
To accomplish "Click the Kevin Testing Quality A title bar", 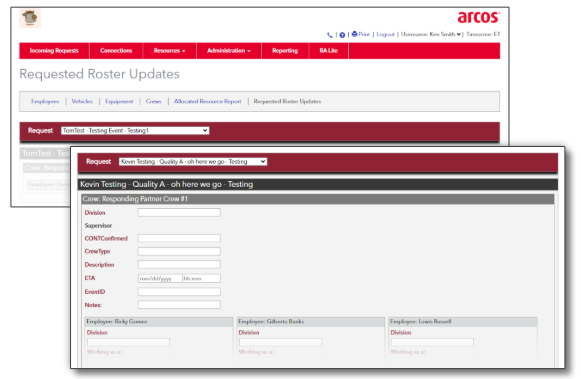I will (318, 184).
